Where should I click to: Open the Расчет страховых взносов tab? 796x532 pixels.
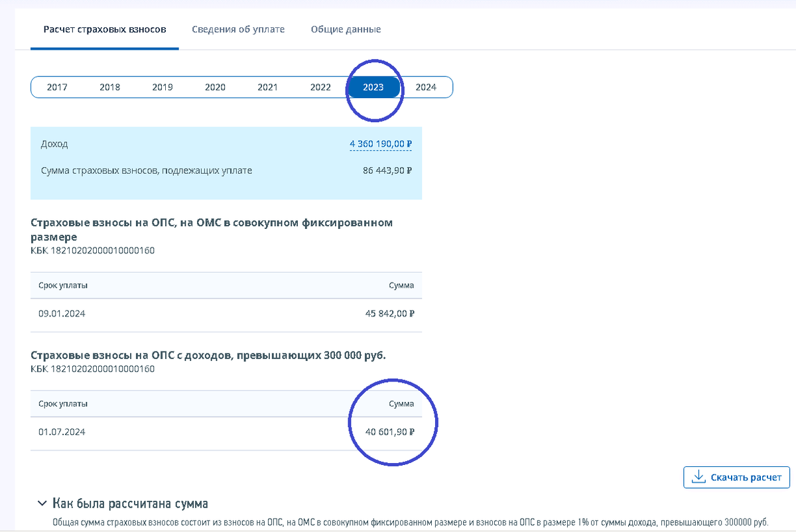coord(105,29)
